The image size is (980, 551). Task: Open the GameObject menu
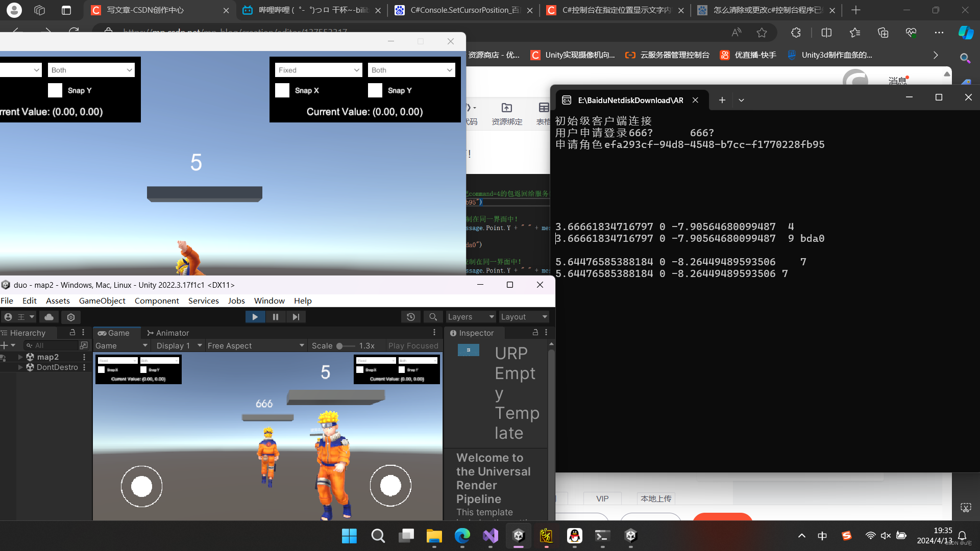102,300
